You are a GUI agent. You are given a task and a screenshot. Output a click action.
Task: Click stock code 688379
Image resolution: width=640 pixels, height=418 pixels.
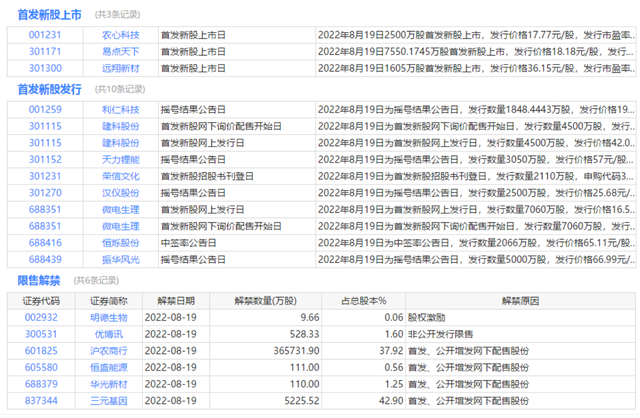[x=41, y=384]
